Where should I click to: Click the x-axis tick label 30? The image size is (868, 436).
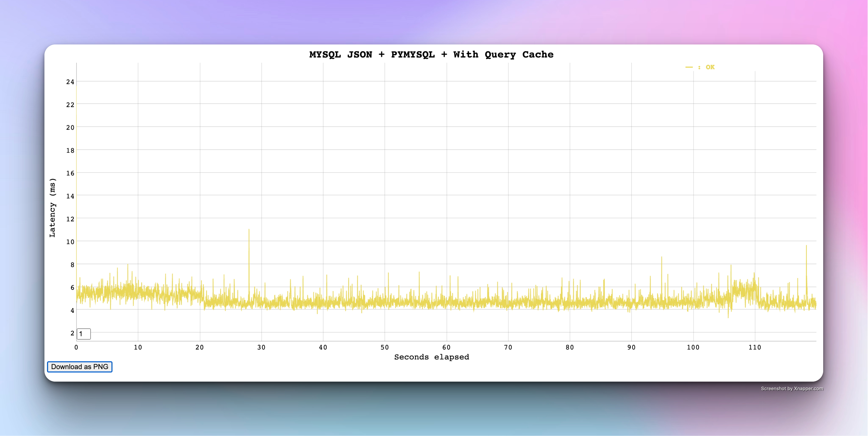pos(261,347)
